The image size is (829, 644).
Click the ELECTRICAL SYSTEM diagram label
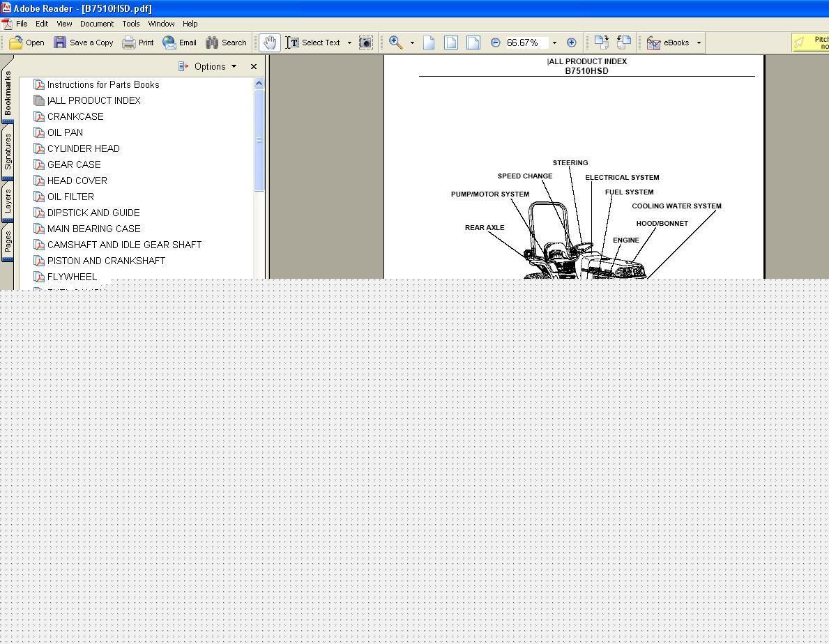[622, 178]
